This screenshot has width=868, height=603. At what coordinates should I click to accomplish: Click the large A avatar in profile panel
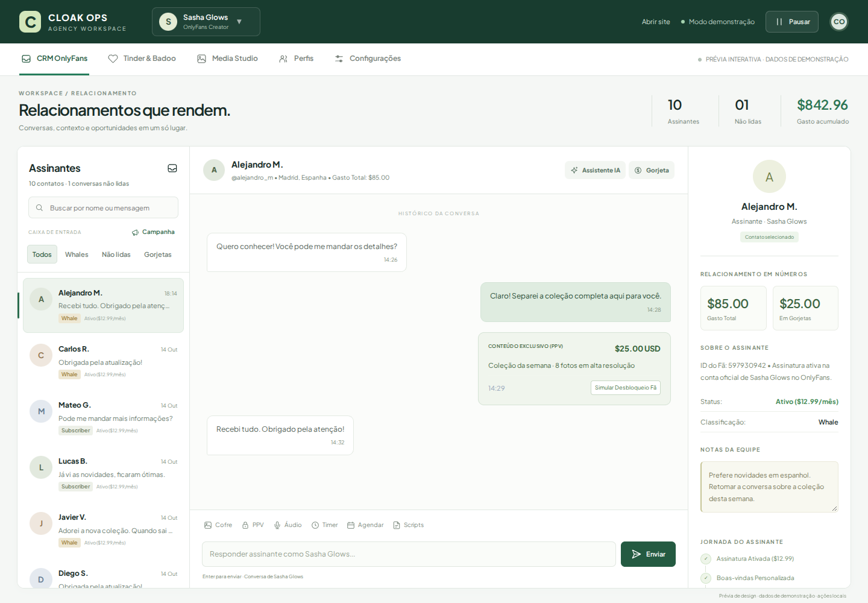769,177
